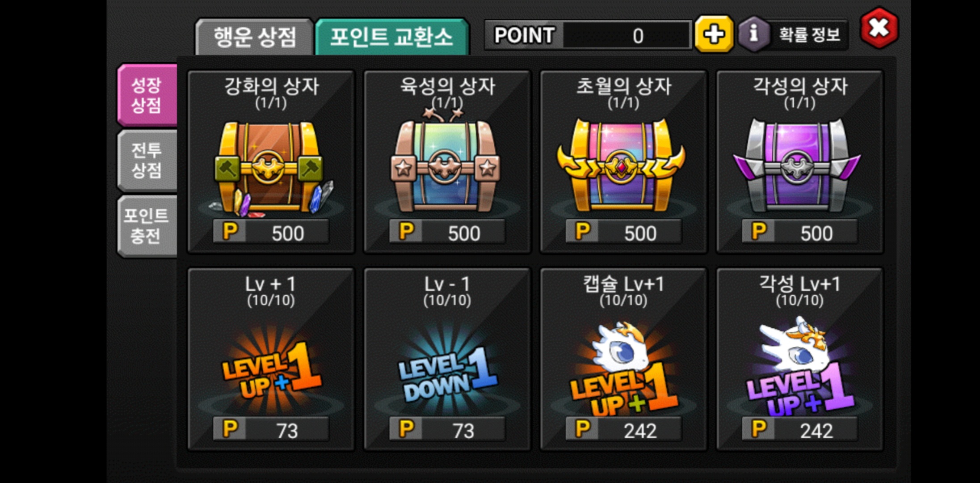Click the POINT balance field
This screenshot has height=483, width=980.
(588, 35)
